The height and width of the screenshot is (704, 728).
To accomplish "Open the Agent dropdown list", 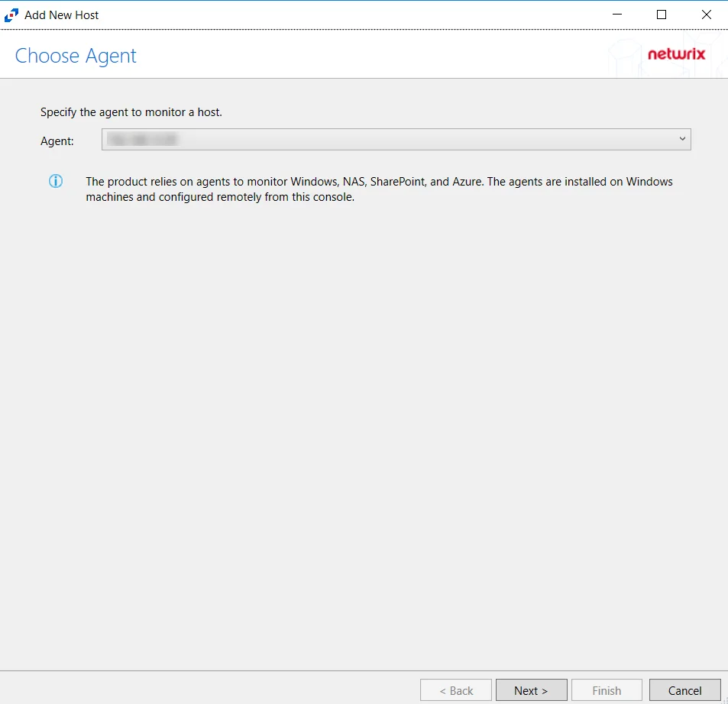I will point(396,139).
